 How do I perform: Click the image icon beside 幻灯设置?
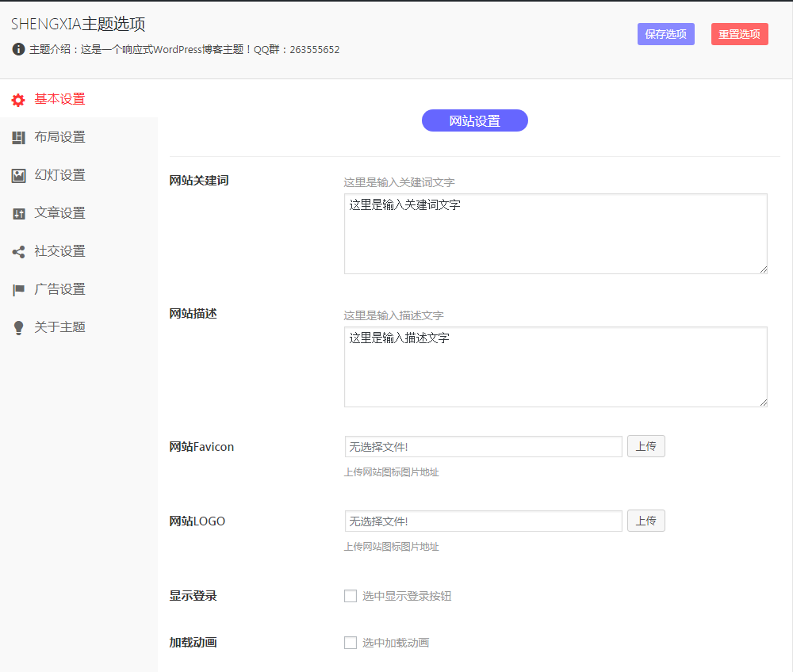18,175
